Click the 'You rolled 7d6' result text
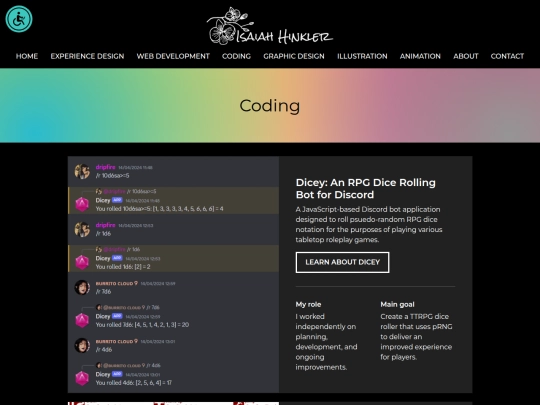 point(142,325)
